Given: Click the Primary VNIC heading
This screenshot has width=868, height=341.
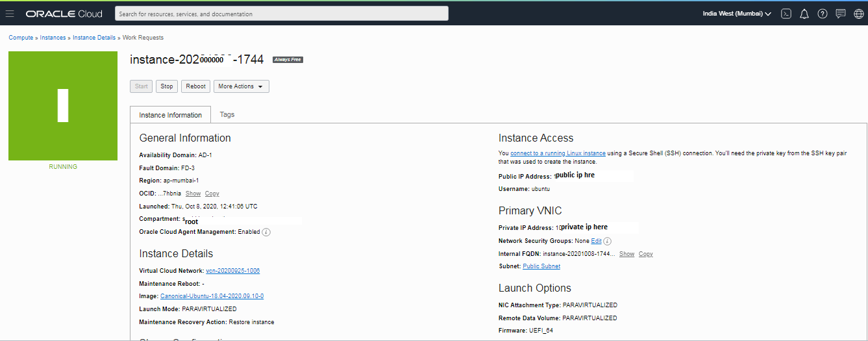Looking at the screenshot, I should pos(530,210).
